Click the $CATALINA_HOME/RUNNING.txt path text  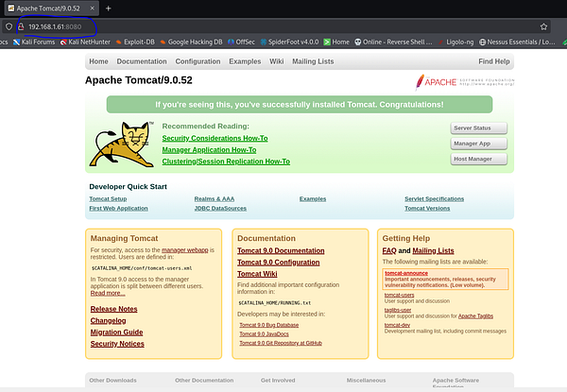[x=274, y=303]
